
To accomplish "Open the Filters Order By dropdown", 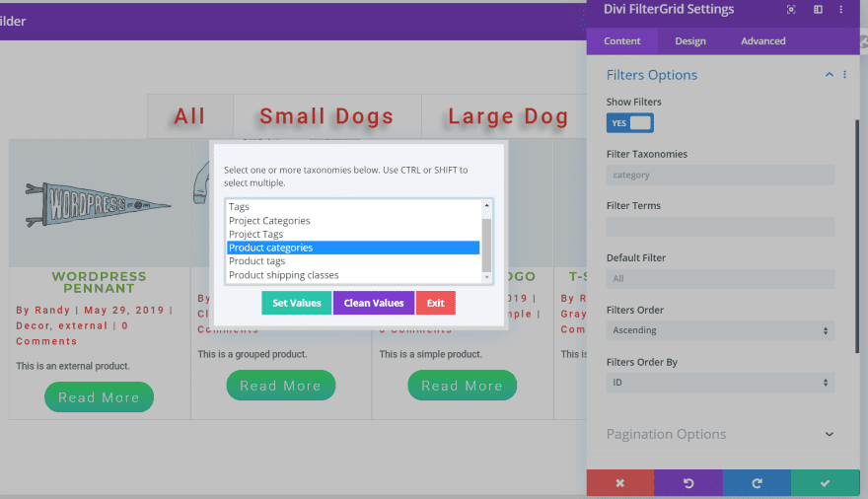I will pyautogui.click(x=720, y=383).
